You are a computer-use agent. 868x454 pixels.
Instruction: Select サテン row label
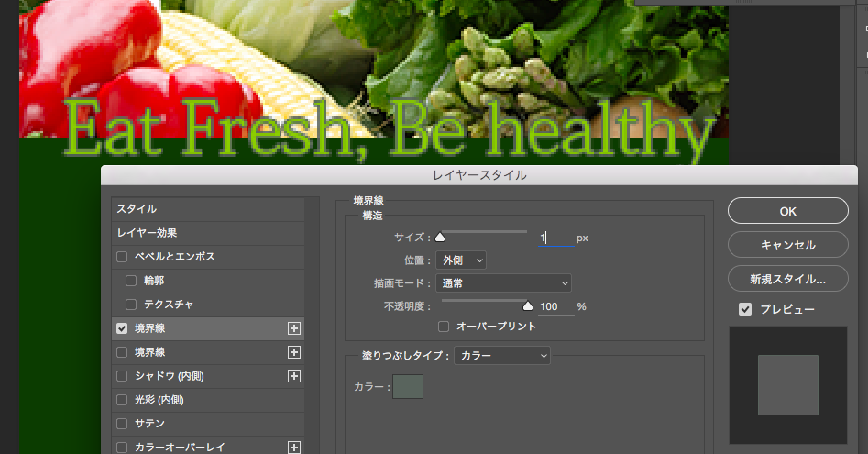pyautogui.click(x=150, y=424)
